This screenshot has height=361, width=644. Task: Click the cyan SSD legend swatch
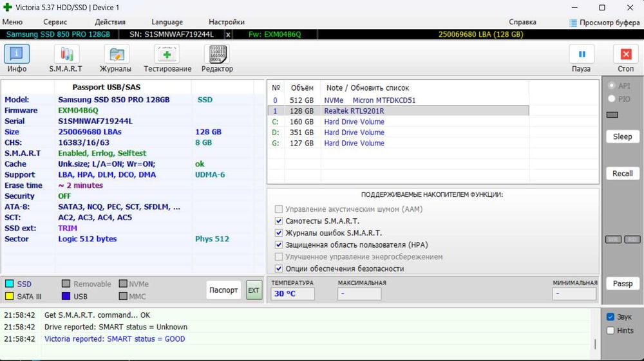pos(9,284)
